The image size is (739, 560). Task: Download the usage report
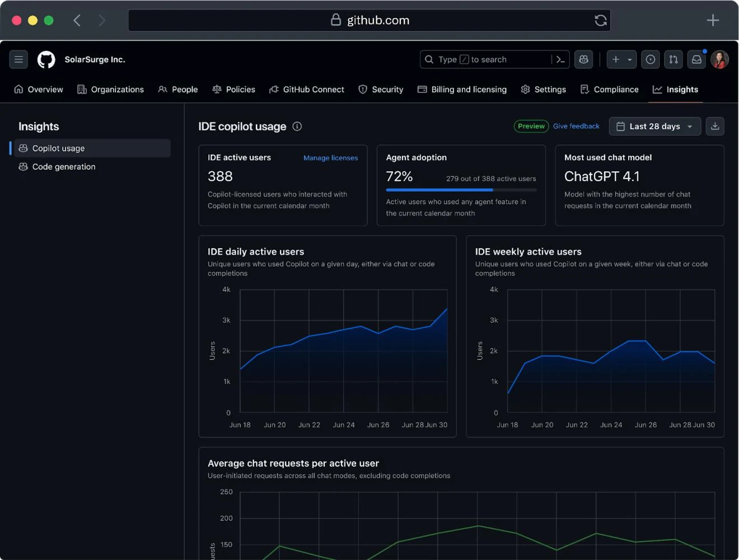tap(715, 127)
